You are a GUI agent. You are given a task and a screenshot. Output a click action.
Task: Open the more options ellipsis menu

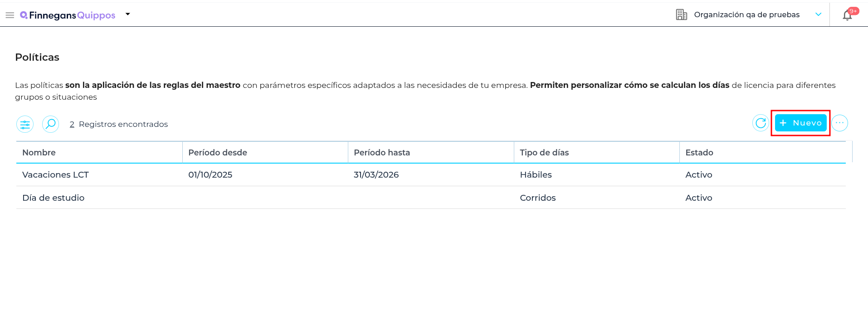[839, 123]
